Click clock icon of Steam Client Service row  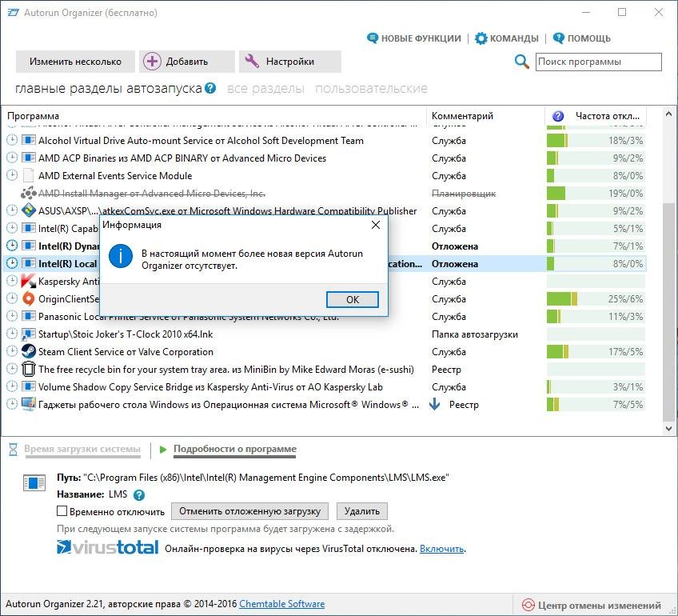12,351
